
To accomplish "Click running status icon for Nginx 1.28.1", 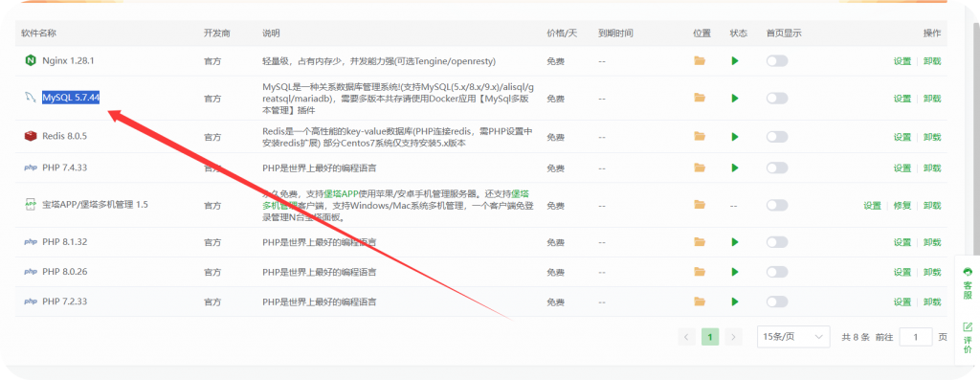I will pos(735,60).
